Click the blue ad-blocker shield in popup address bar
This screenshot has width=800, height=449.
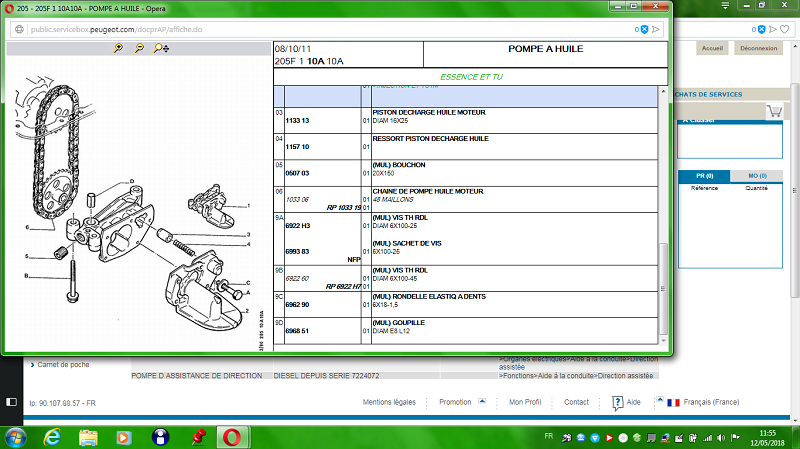point(644,30)
